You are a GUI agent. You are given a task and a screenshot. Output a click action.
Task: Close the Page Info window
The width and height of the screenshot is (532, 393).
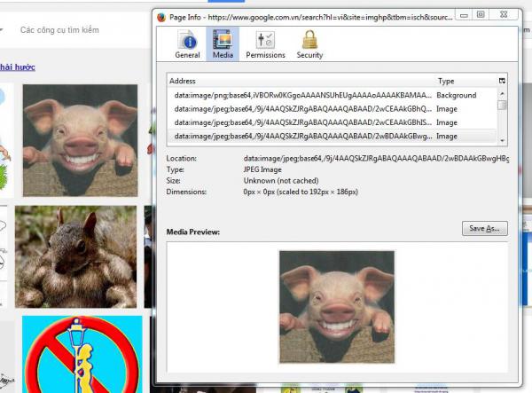pyautogui.click(x=504, y=14)
